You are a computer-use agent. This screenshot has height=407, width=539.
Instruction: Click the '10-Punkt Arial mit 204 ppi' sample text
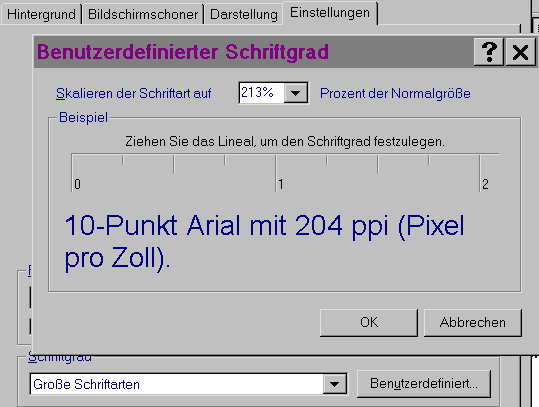[x=264, y=242]
